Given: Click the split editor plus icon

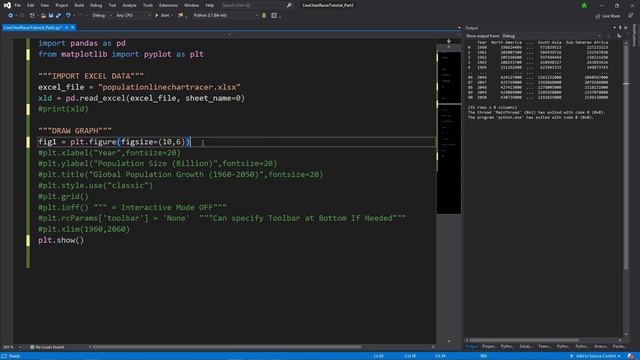Looking at the screenshot, I should tap(449, 41).
